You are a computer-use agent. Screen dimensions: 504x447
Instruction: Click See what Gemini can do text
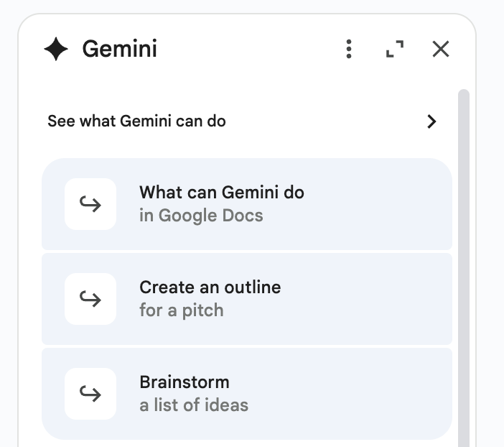tap(136, 121)
